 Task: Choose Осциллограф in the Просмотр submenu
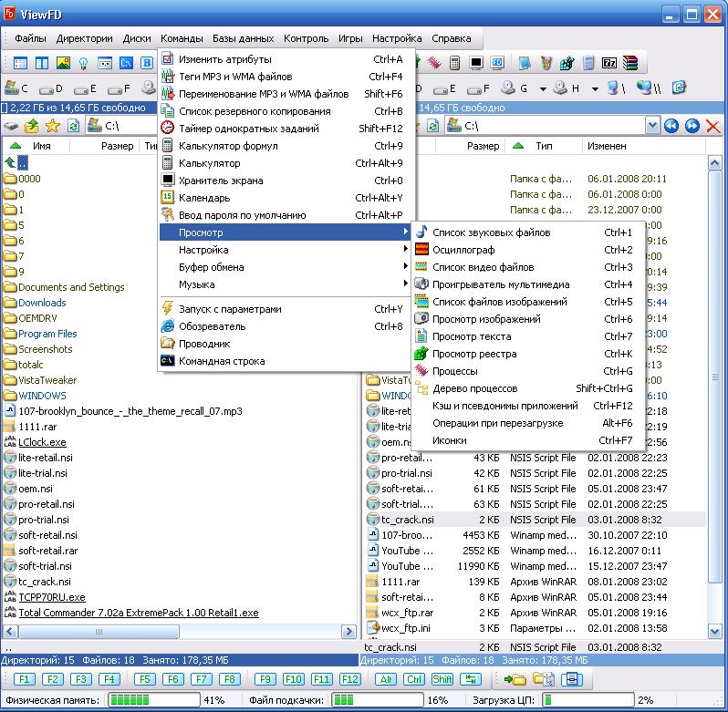tap(528, 250)
